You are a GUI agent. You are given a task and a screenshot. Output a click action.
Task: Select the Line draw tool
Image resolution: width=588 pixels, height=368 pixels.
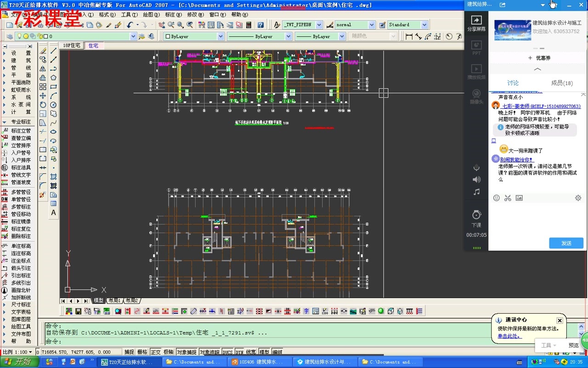[x=54, y=51]
